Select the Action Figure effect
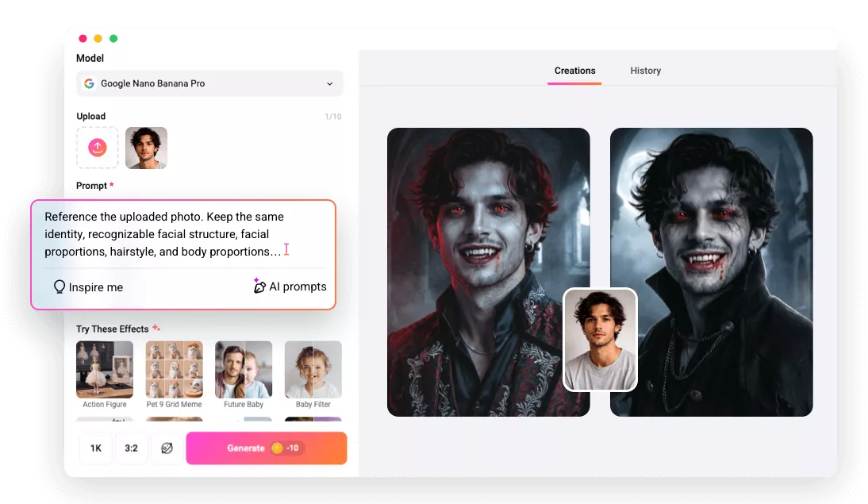868x504 pixels. 104,369
